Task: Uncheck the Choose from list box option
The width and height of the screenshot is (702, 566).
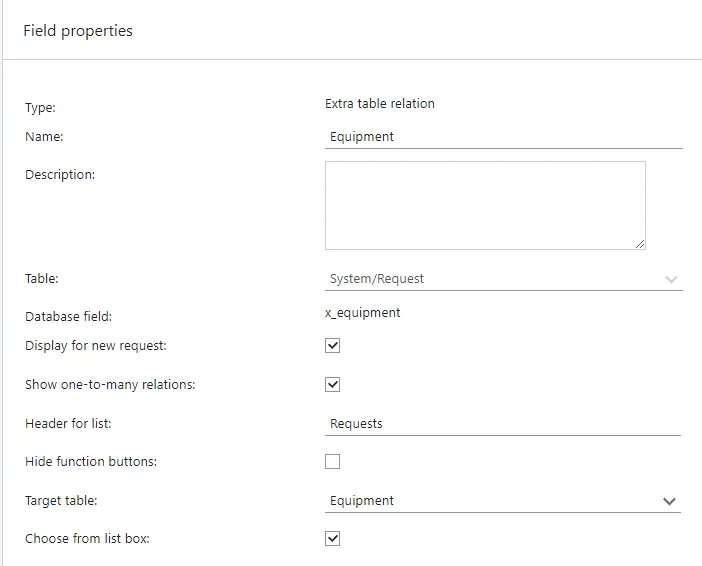Action: 333,539
